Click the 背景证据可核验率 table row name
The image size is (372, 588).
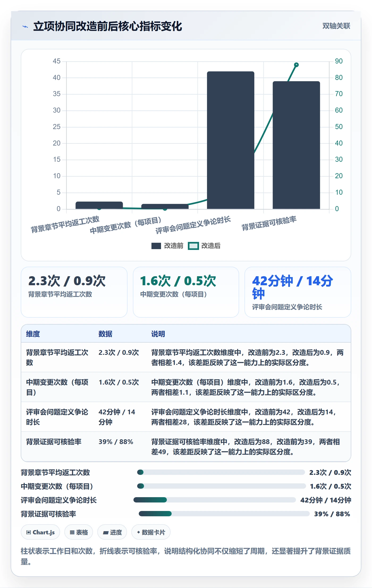[54, 442]
